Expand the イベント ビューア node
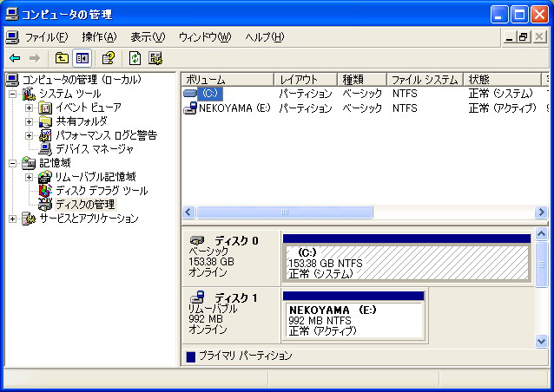 [x=29, y=108]
